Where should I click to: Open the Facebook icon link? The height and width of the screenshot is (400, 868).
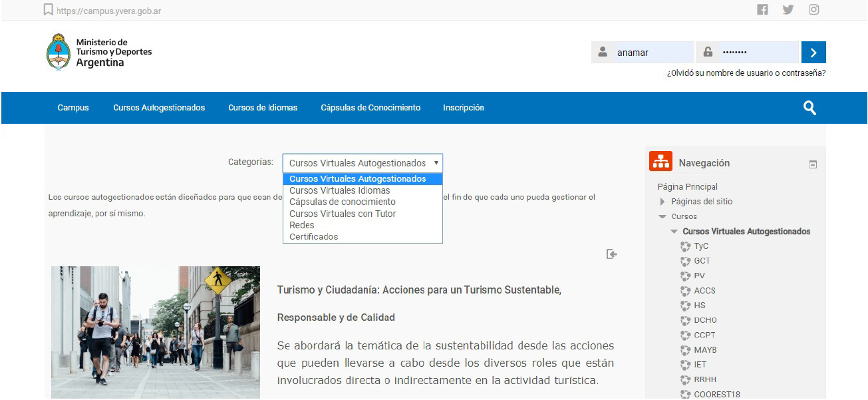coord(762,9)
